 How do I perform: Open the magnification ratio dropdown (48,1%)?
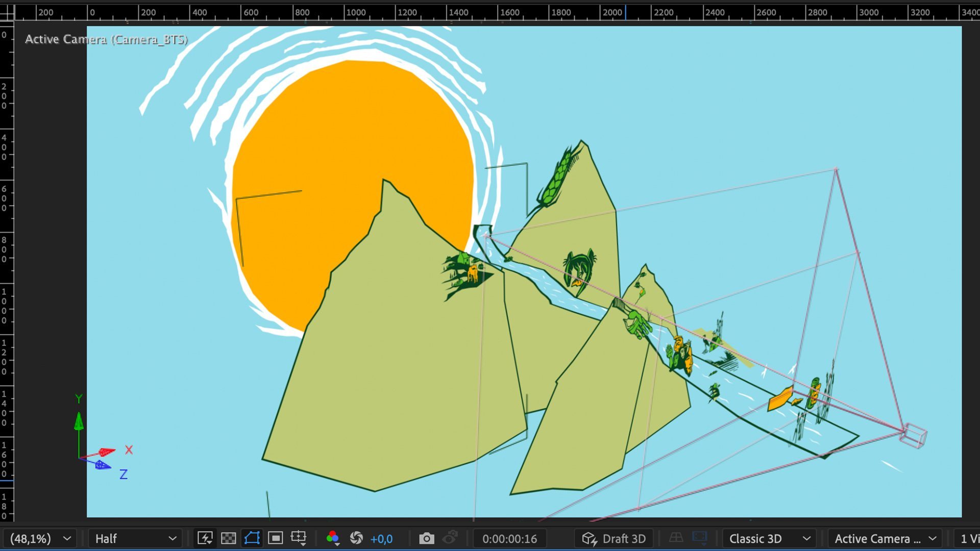click(40, 539)
